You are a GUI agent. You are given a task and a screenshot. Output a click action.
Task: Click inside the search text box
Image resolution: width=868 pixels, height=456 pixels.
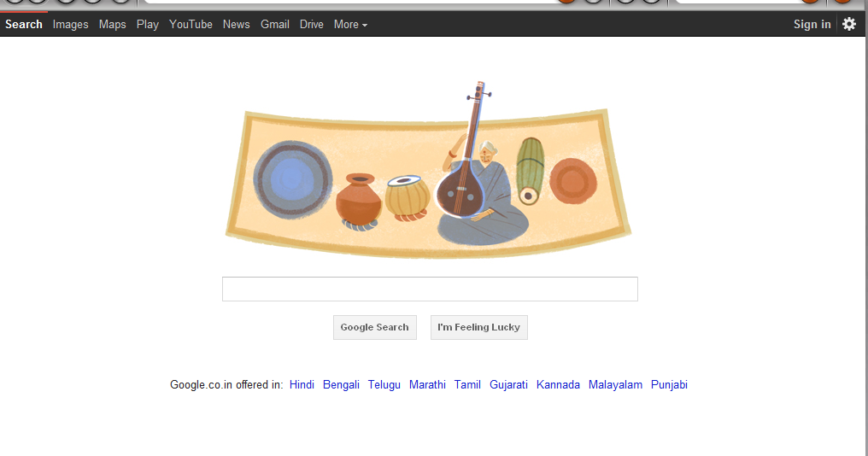430,289
